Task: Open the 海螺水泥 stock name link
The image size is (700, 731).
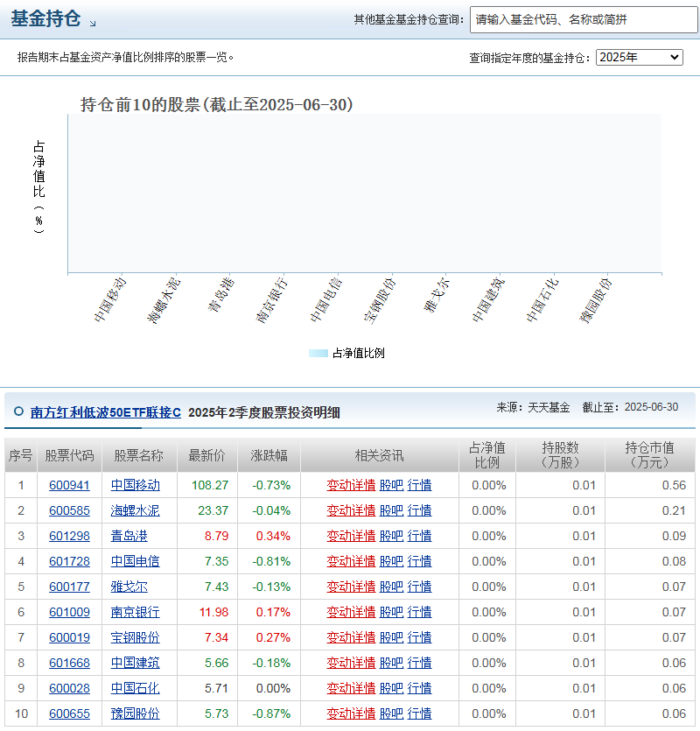Action: click(x=135, y=510)
